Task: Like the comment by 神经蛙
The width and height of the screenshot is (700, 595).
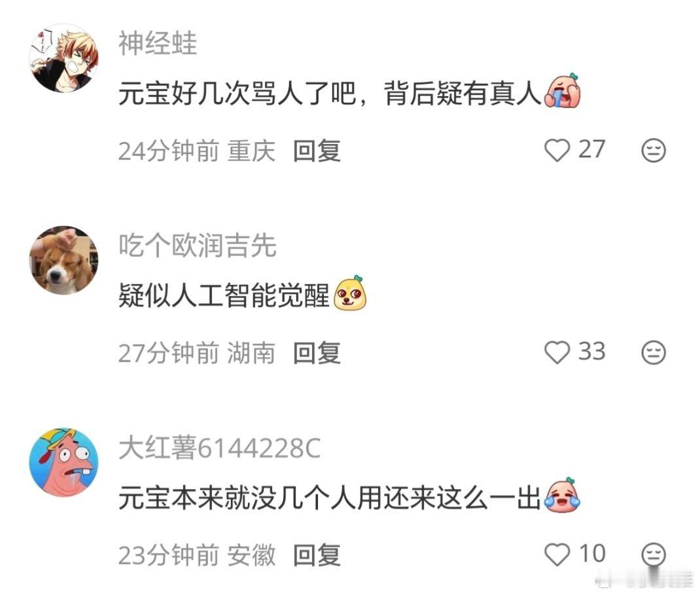Action: (557, 150)
